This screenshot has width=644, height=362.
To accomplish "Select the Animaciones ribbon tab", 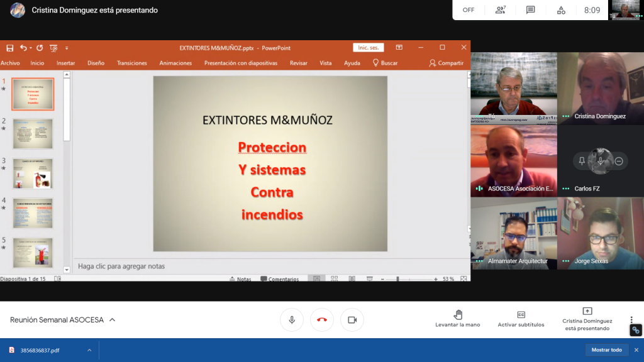I will pyautogui.click(x=175, y=63).
